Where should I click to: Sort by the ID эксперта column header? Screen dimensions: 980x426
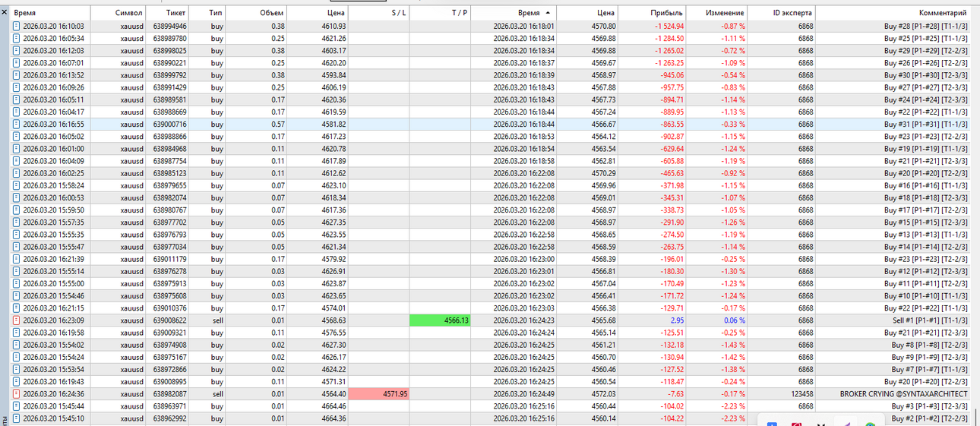(x=782, y=13)
